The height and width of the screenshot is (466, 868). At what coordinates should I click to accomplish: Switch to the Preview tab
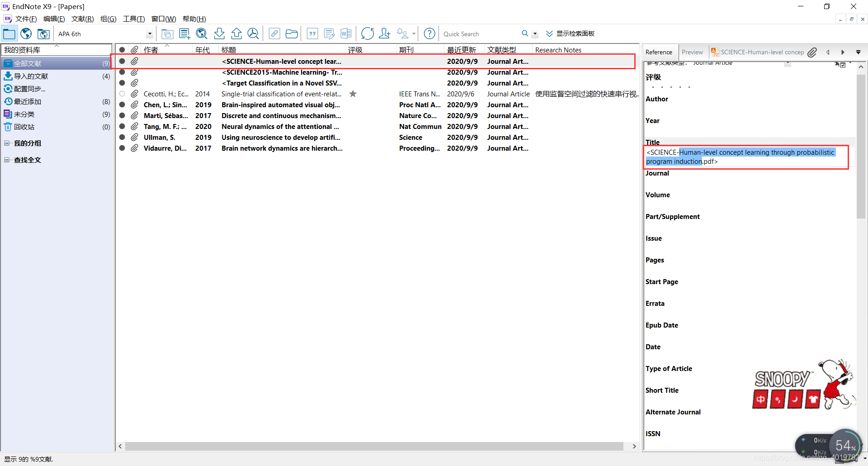[x=692, y=52]
